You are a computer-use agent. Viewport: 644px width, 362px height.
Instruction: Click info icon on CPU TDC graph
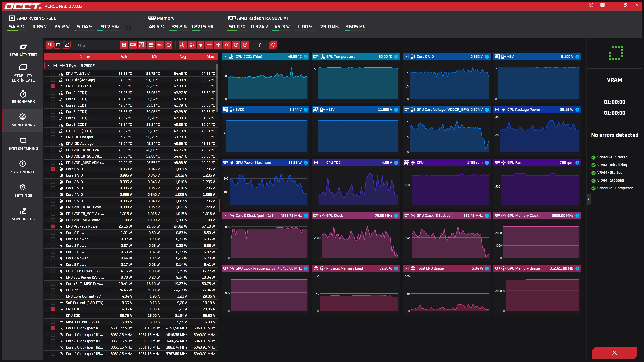(396, 163)
